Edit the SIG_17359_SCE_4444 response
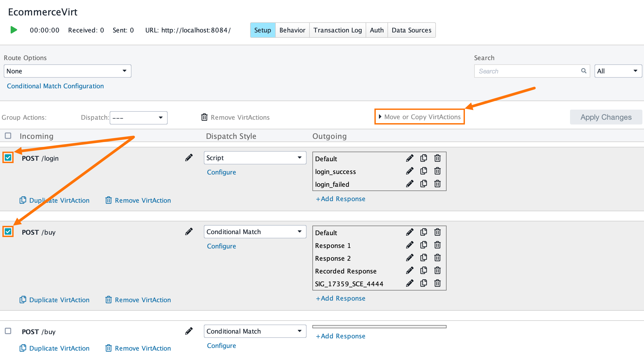This screenshot has height=357, width=644. pos(410,283)
